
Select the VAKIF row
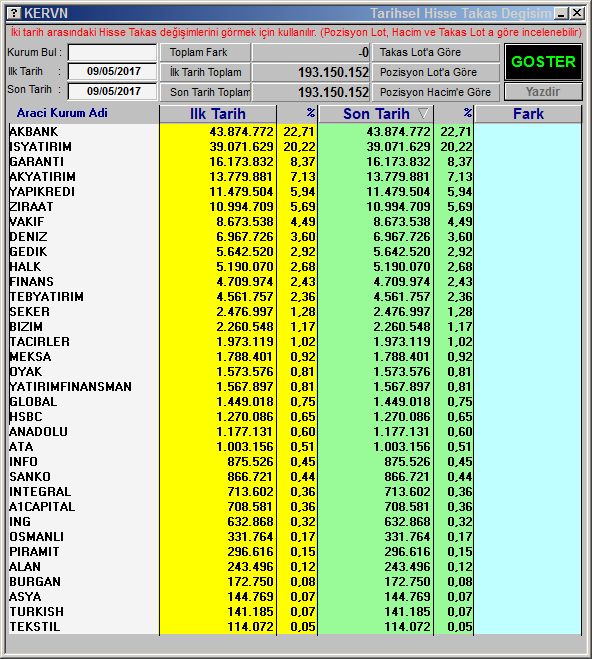coord(295,221)
